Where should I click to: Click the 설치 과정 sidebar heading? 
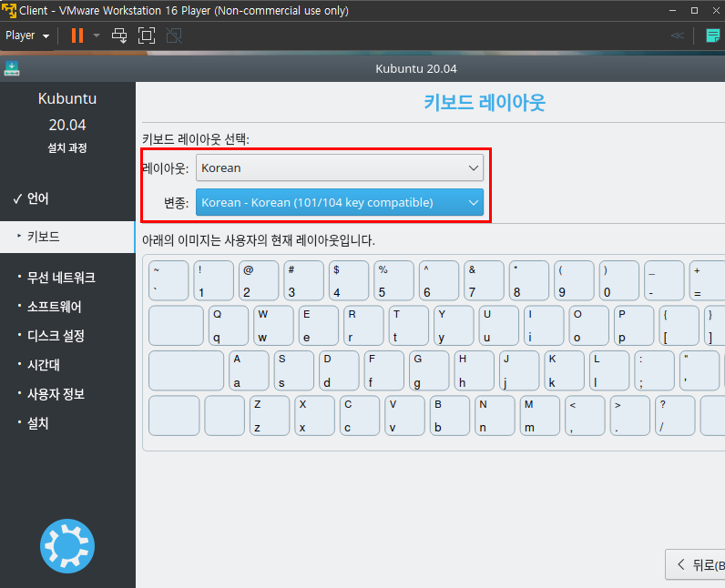pyautogui.click(x=67, y=147)
